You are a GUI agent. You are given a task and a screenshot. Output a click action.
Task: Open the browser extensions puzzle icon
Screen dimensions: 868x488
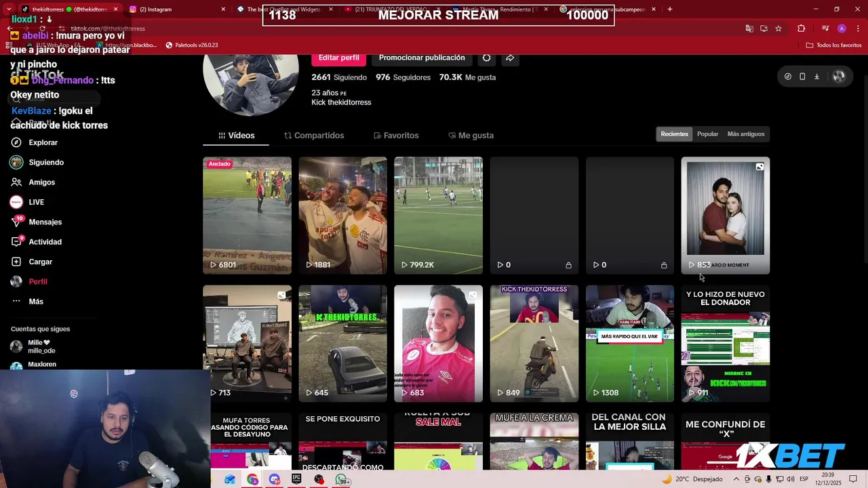801,28
